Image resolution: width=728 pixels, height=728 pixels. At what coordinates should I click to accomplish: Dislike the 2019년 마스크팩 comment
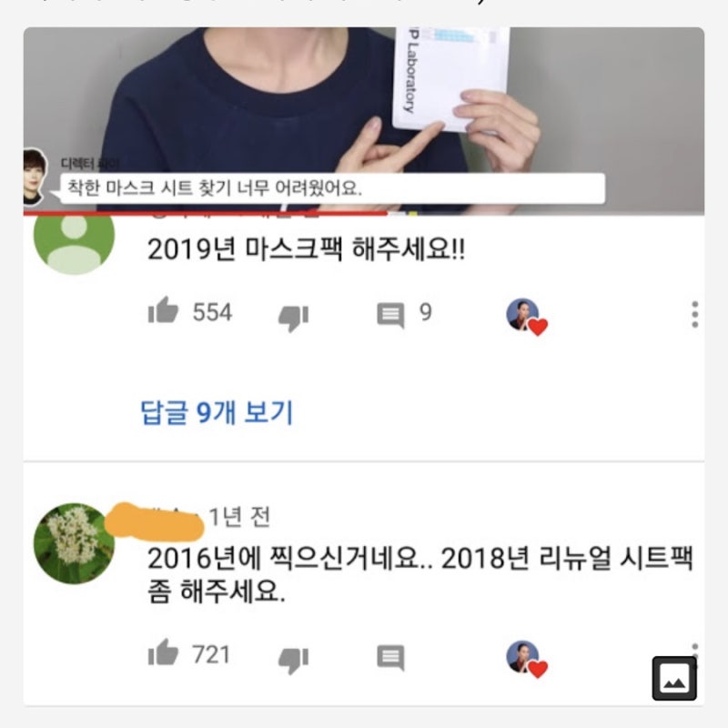pyautogui.click(x=293, y=318)
